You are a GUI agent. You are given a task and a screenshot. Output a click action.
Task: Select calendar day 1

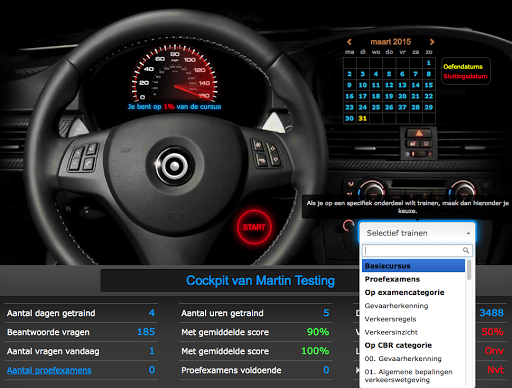tap(429, 63)
